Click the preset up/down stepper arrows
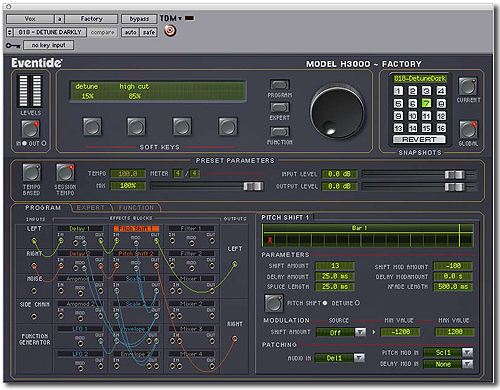This screenshot has width=500, height=390. pos(10,32)
